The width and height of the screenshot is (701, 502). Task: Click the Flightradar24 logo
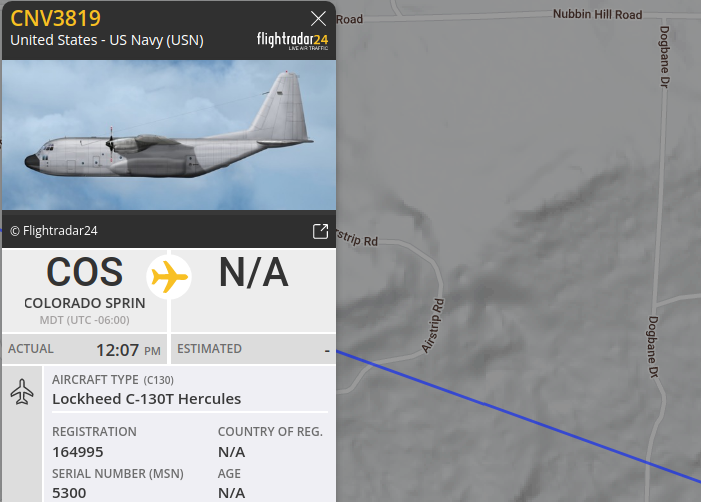tap(292, 41)
